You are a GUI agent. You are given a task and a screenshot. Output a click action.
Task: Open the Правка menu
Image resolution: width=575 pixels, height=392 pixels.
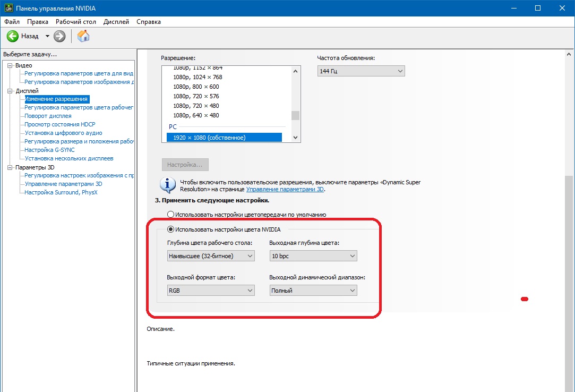(x=37, y=22)
